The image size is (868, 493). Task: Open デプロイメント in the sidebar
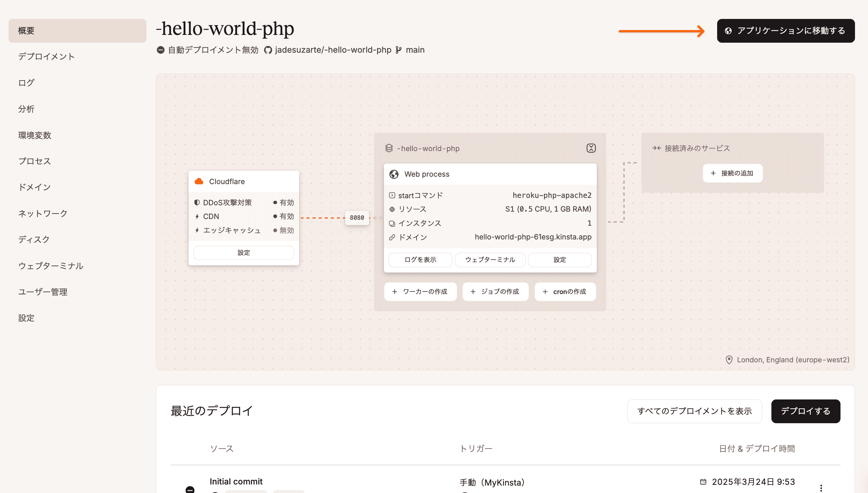tap(46, 56)
